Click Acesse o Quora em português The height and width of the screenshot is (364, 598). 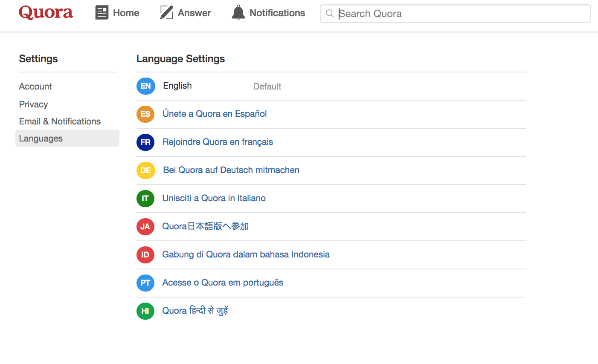tap(223, 283)
